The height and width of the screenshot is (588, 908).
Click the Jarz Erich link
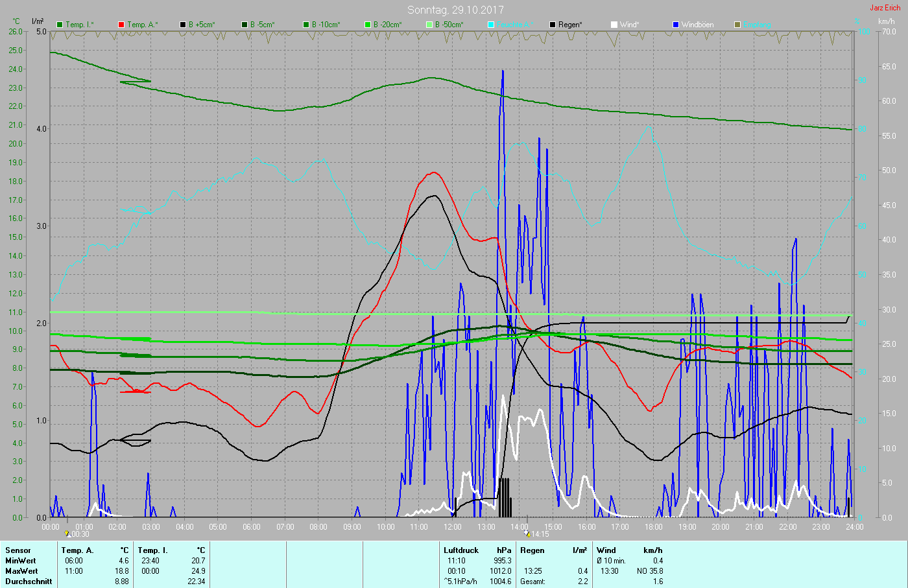pos(885,8)
